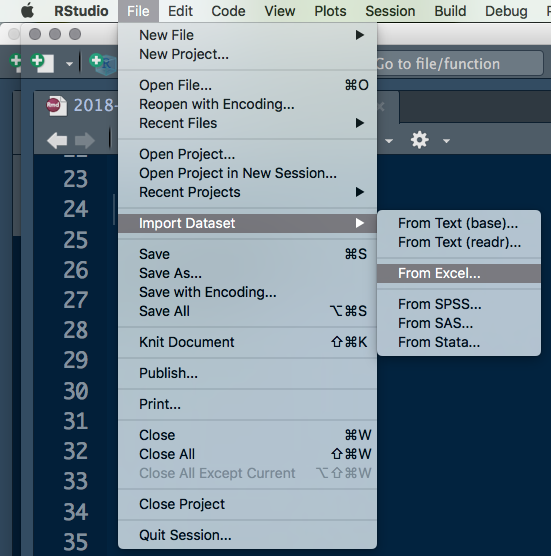Choose From Text (base)... import option

coord(459,223)
